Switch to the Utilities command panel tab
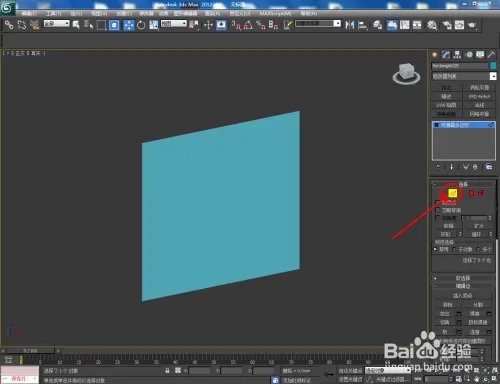 coord(491,55)
